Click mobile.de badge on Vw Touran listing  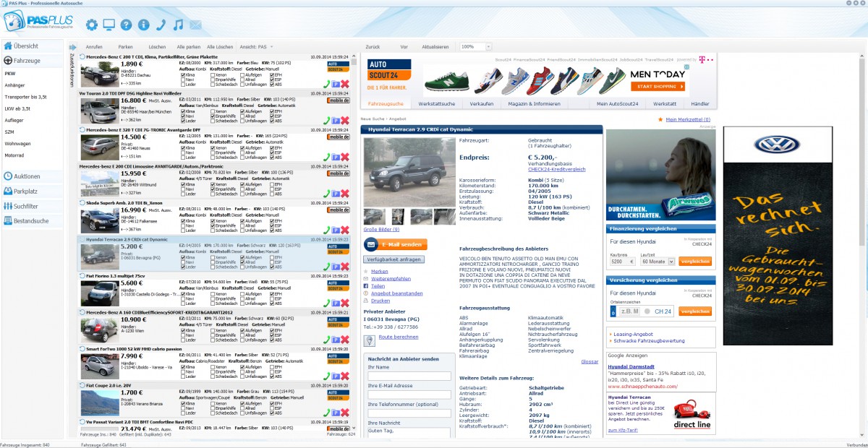pyautogui.click(x=339, y=101)
